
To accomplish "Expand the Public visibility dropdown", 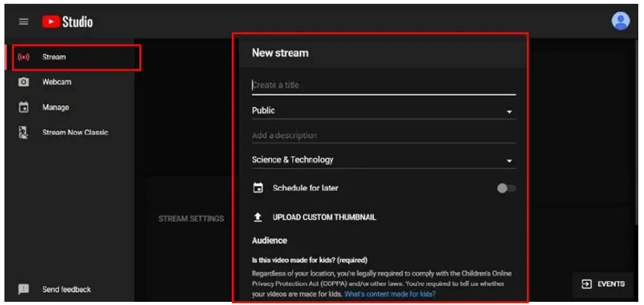I will 383,111.
